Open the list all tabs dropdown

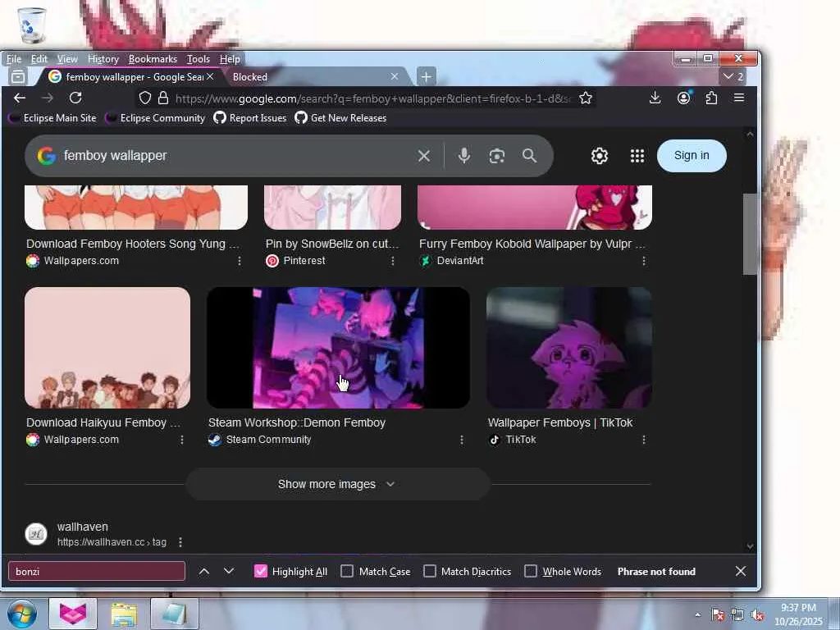point(733,76)
